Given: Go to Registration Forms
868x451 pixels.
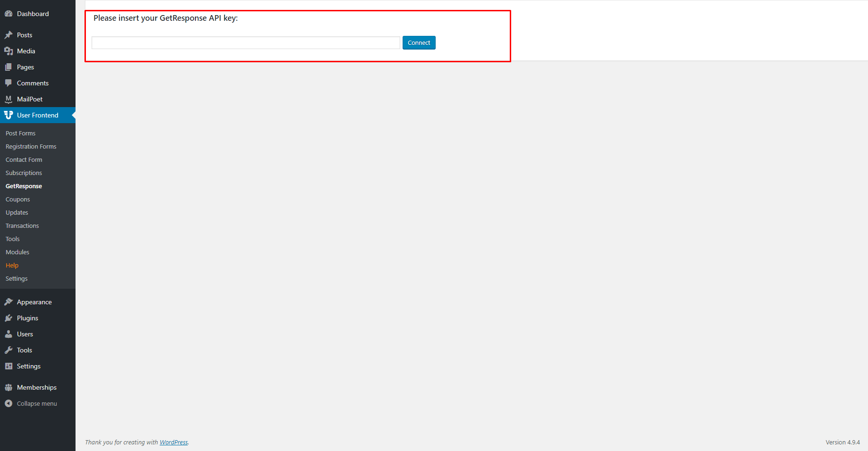Looking at the screenshot, I should [x=31, y=147].
